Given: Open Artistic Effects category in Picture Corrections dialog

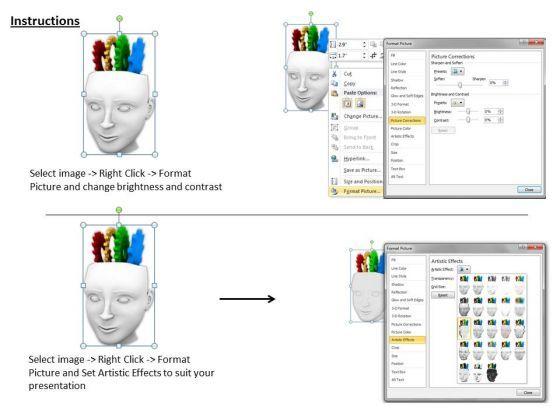Looking at the screenshot, I should click(402, 136).
